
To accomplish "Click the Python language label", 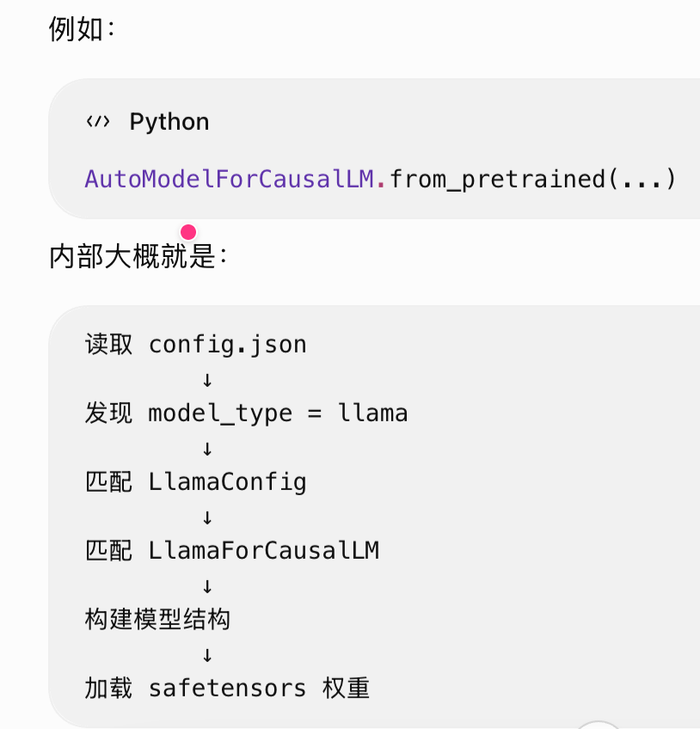I will pyautogui.click(x=169, y=122).
